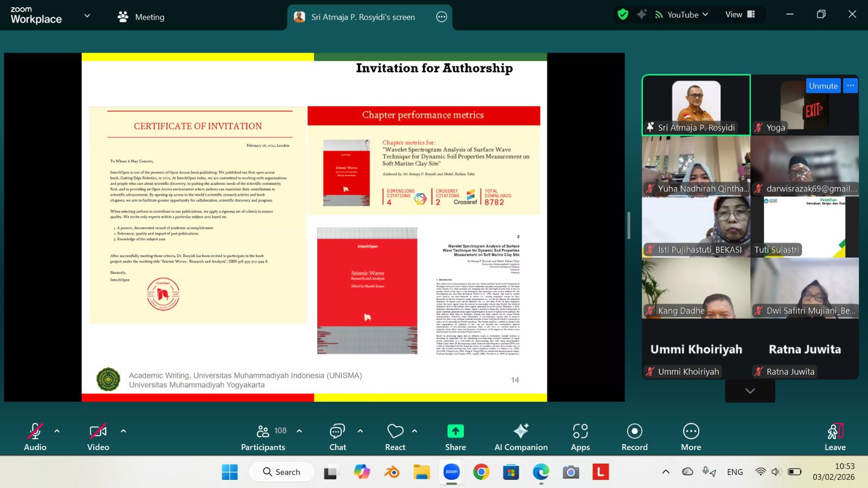Select Ratna Juwita participant tile
The image size is (868, 488).
pos(805,349)
